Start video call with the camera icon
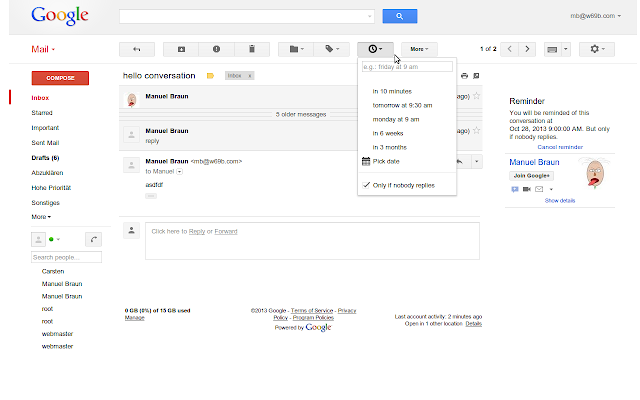This screenshot has width=640, height=400. [x=527, y=189]
